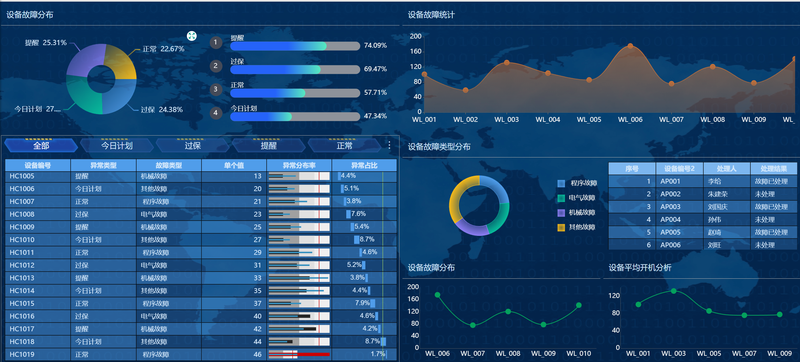Image resolution: width=800 pixels, height=362 pixels.
Task: Click the 异常占比 column header
Action: tap(364, 165)
